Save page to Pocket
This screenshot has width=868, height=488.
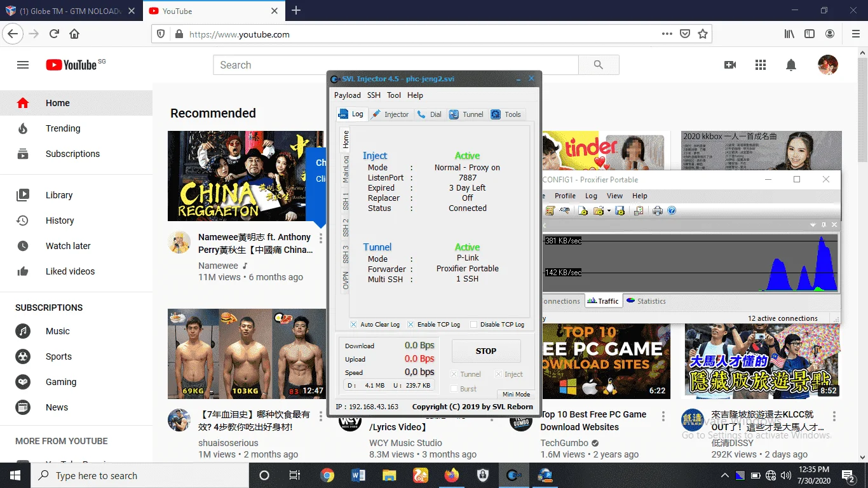[x=685, y=34]
